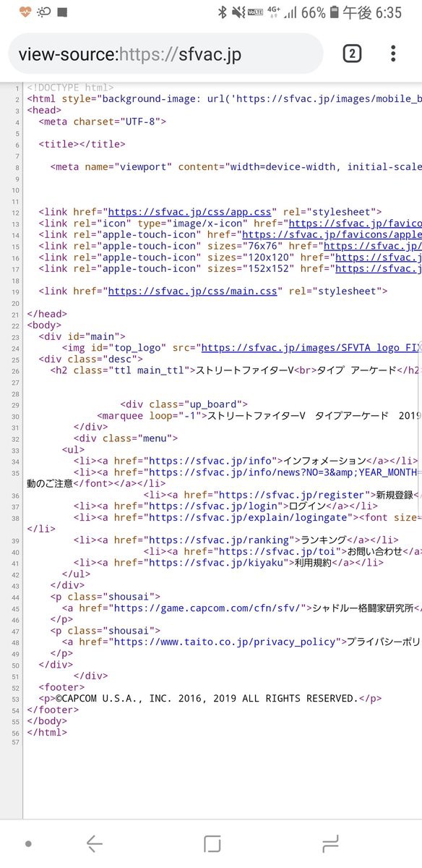
Task: Open the css/app.css stylesheet link
Action: point(189,212)
